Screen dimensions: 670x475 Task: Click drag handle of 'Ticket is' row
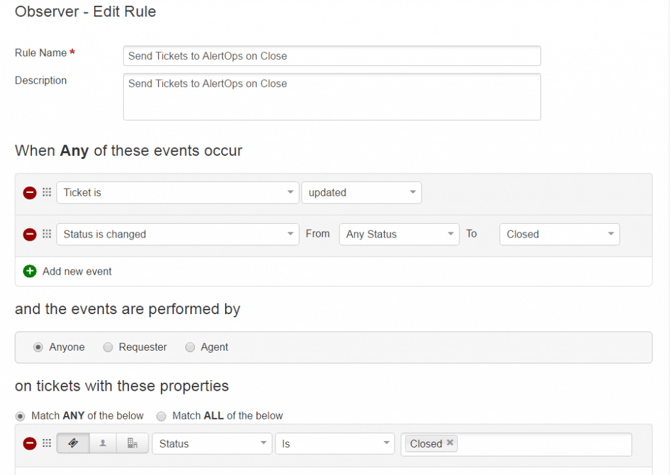pyautogui.click(x=47, y=193)
